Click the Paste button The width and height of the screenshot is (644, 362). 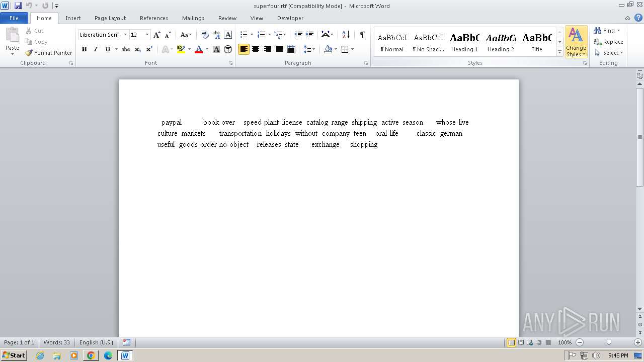tap(12, 40)
